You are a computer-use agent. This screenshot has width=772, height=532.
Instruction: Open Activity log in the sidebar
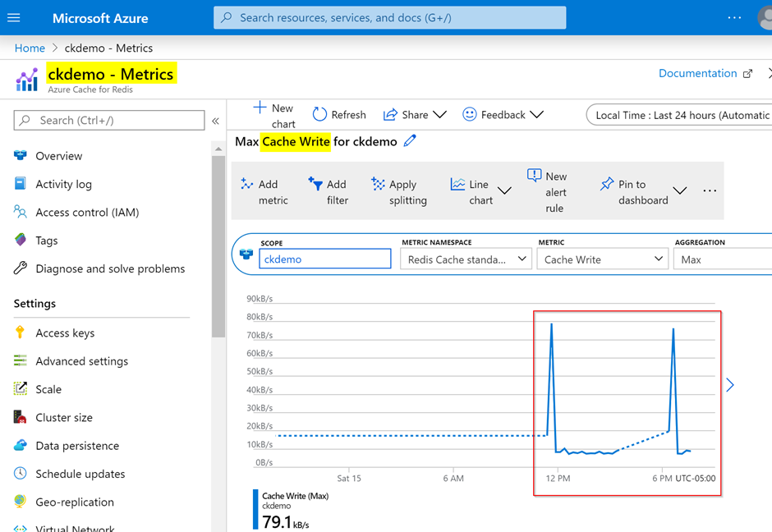[63, 184]
